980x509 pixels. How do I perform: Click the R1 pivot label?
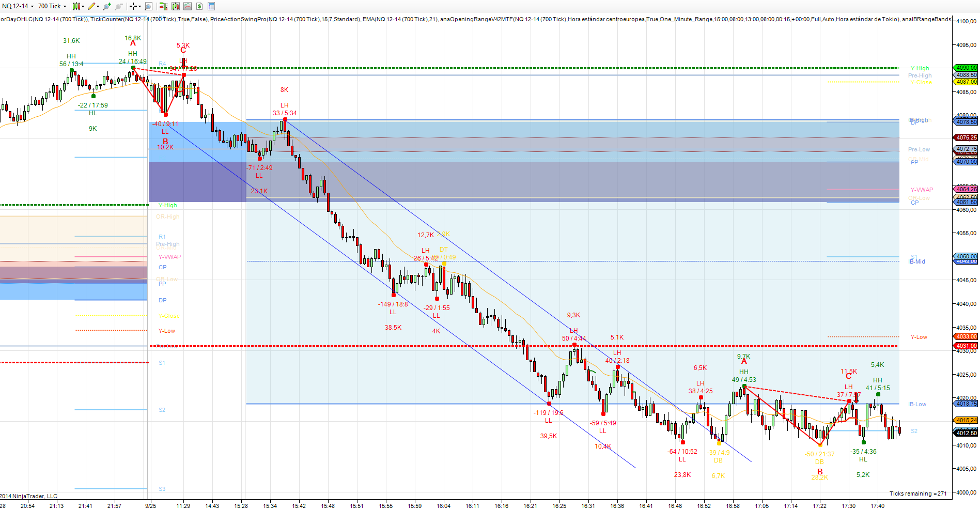coord(162,237)
